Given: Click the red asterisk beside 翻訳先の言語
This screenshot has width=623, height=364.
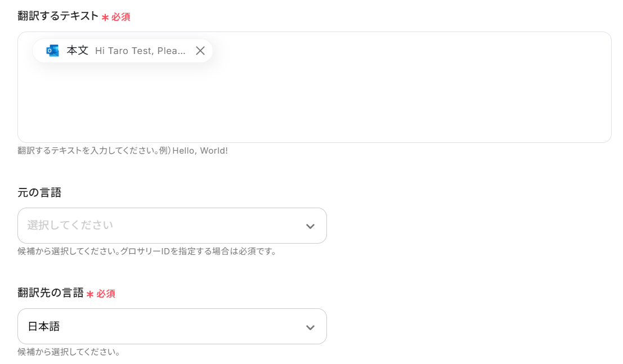Looking at the screenshot, I should tap(90, 294).
